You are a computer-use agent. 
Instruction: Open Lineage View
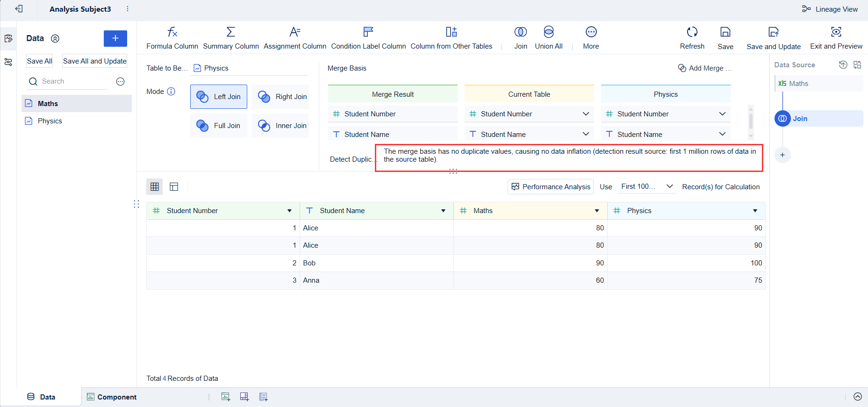coord(830,9)
